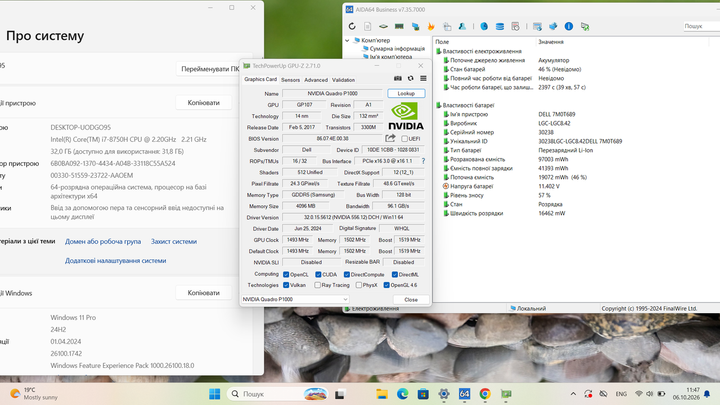
Task: Click Копіювати button for device specifications
Action: coord(203,103)
